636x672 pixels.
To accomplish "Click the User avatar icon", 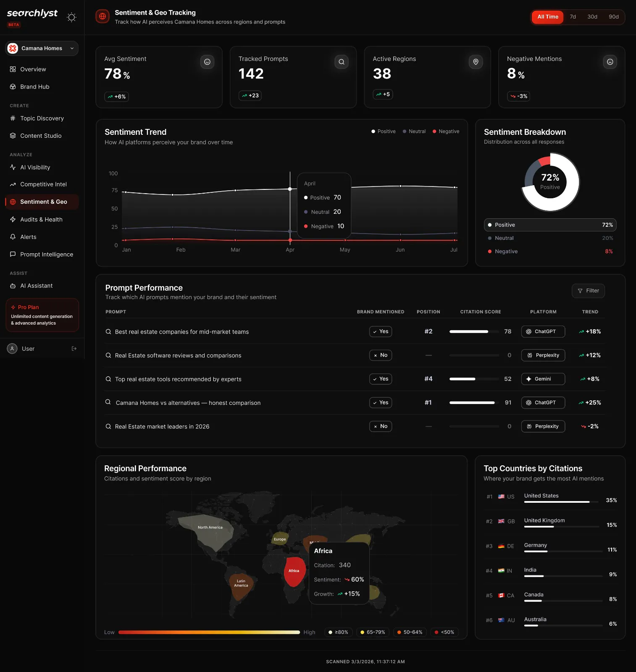I will pyautogui.click(x=12, y=349).
